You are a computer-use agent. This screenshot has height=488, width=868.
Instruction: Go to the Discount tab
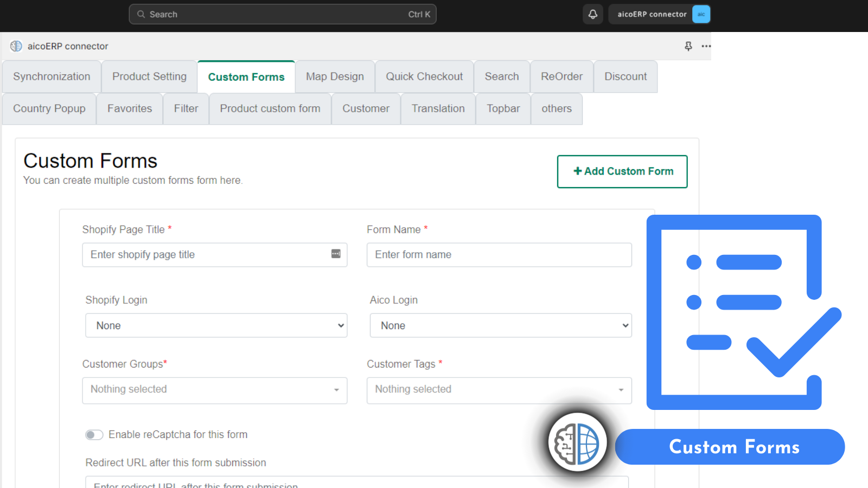pyautogui.click(x=626, y=76)
